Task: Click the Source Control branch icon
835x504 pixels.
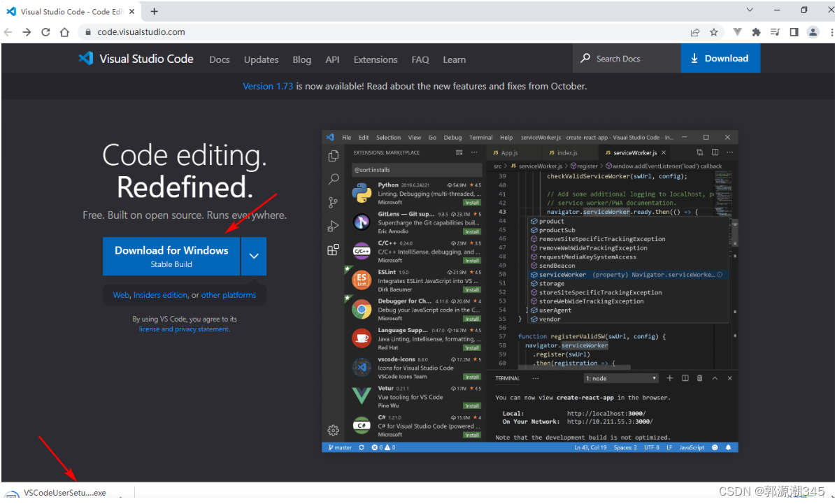Action: (334, 202)
